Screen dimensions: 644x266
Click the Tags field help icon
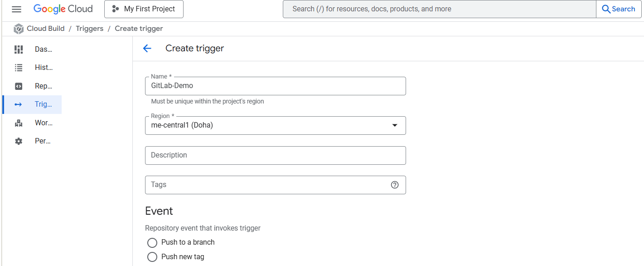click(x=395, y=185)
